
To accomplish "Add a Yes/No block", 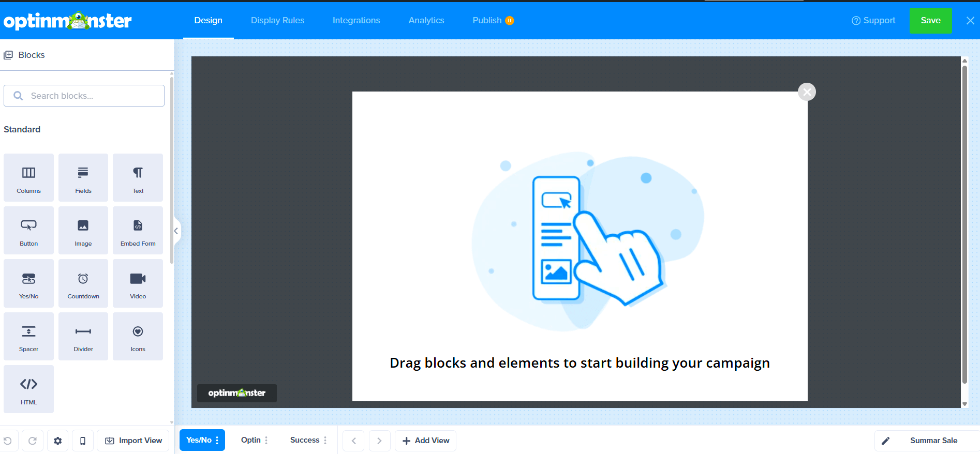I will (28, 283).
